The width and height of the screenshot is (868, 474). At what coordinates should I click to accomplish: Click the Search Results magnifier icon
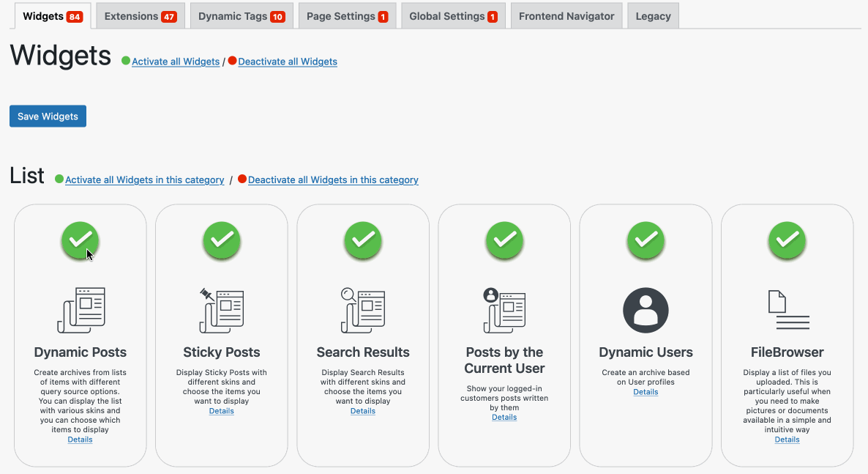[x=363, y=310]
